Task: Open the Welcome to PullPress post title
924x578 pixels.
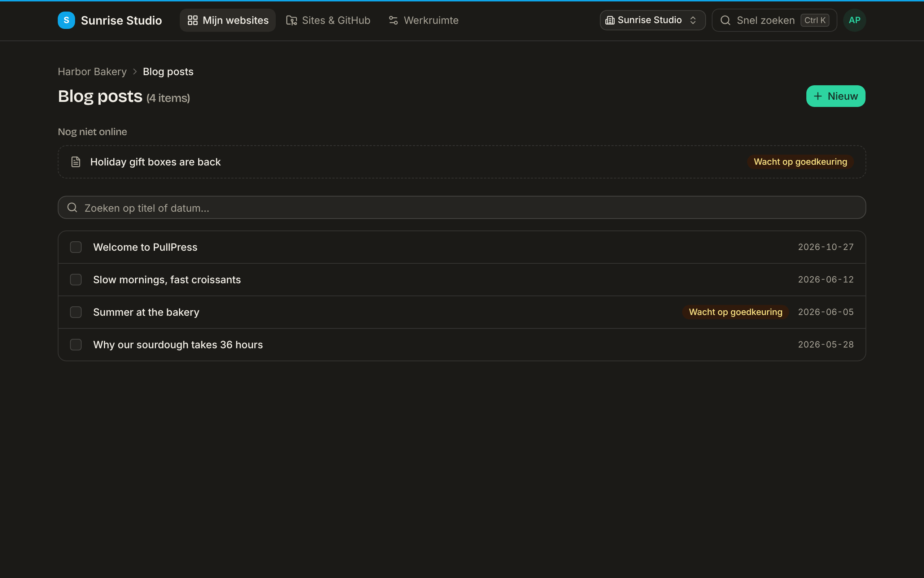Action: tap(145, 247)
